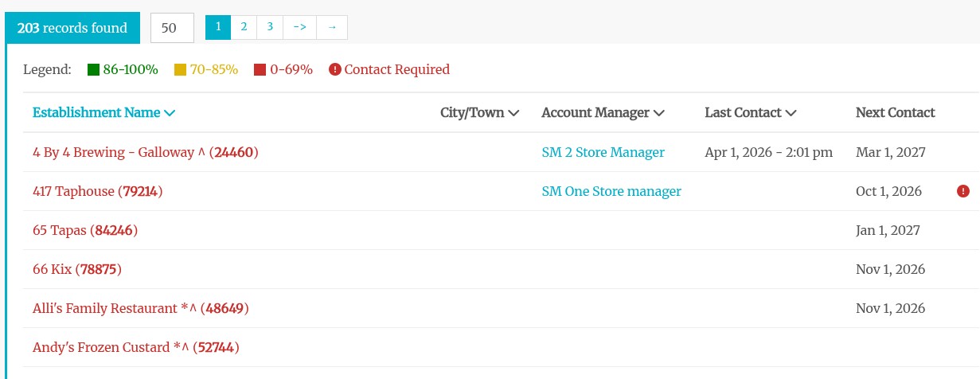Click the records-per-page field showing 50

pos(172,28)
